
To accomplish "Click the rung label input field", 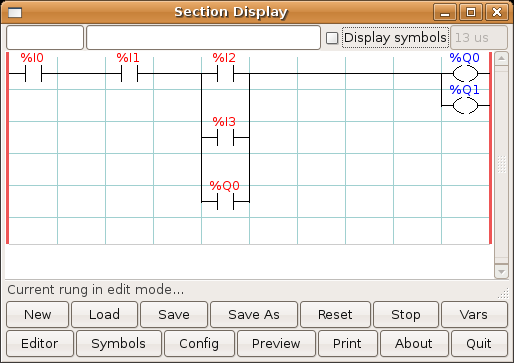I will (x=45, y=38).
